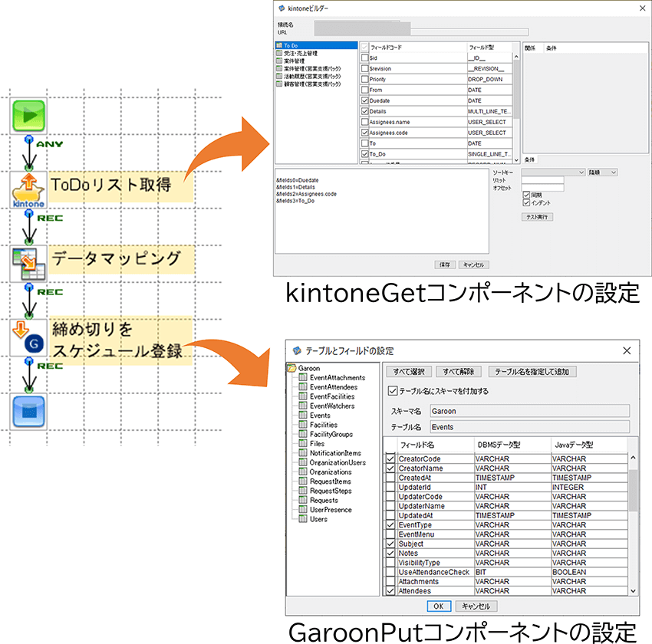652x644 pixels.
Task: Uncheck the Duedate field checkbox
Action: coord(364,100)
